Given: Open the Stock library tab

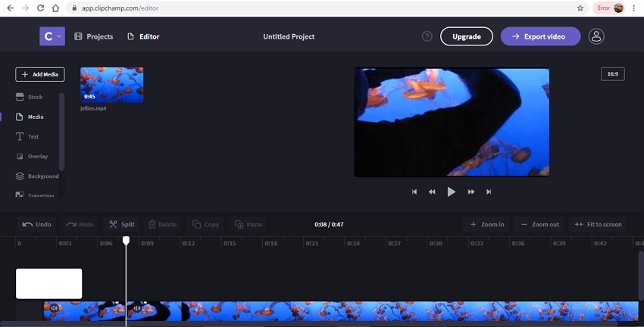Looking at the screenshot, I should [35, 97].
